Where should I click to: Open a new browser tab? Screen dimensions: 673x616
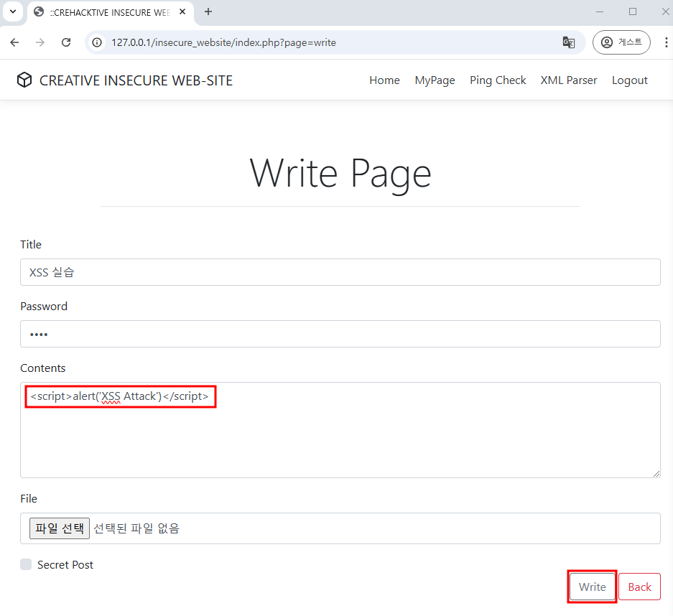tap(208, 11)
